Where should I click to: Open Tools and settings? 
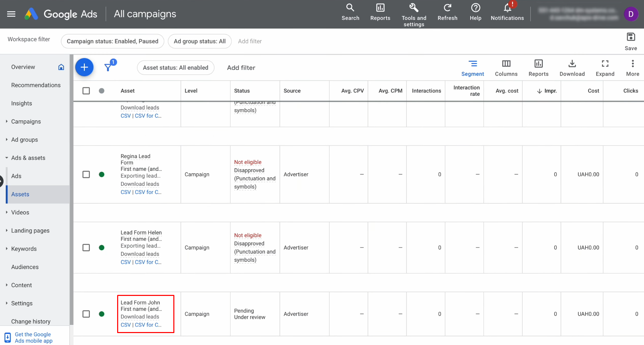(x=414, y=15)
